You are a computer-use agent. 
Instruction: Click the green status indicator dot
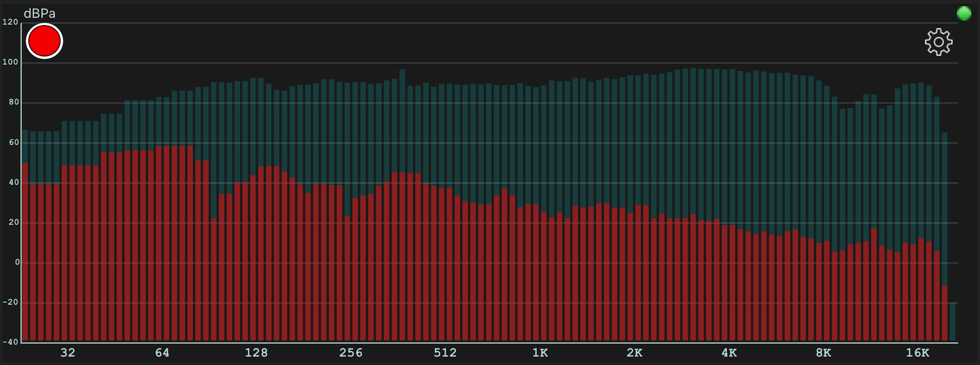coord(964,13)
